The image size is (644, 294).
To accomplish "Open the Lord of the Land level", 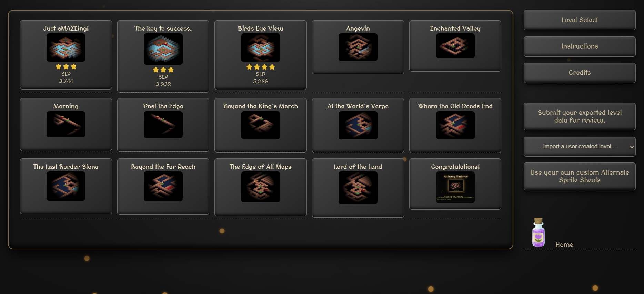I will (358, 188).
